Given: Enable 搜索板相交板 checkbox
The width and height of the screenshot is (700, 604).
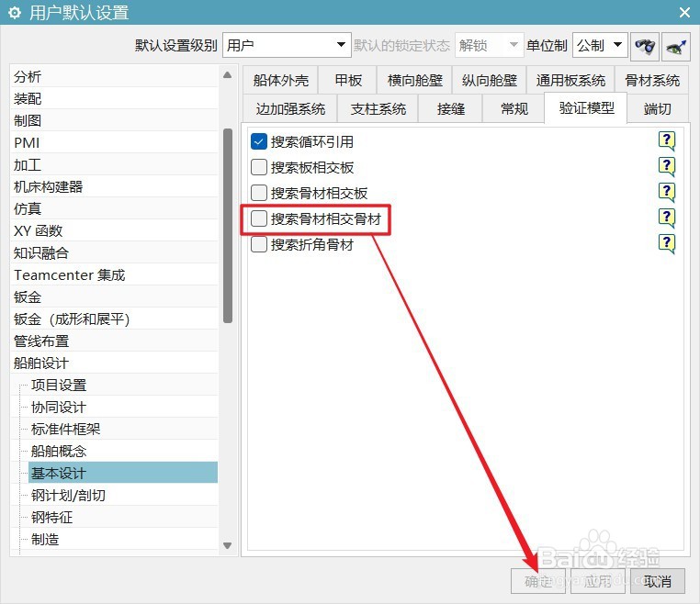Looking at the screenshot, I should (x=259, y=167).
